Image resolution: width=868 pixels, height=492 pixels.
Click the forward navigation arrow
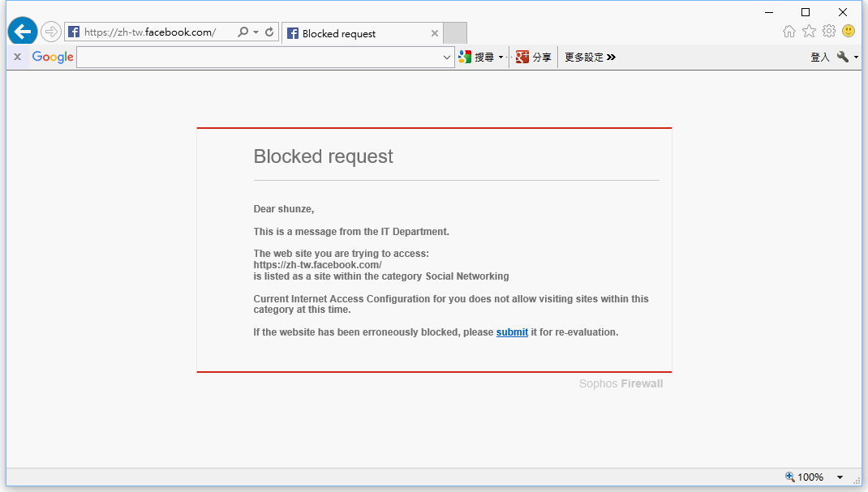(x=51, y=32)
